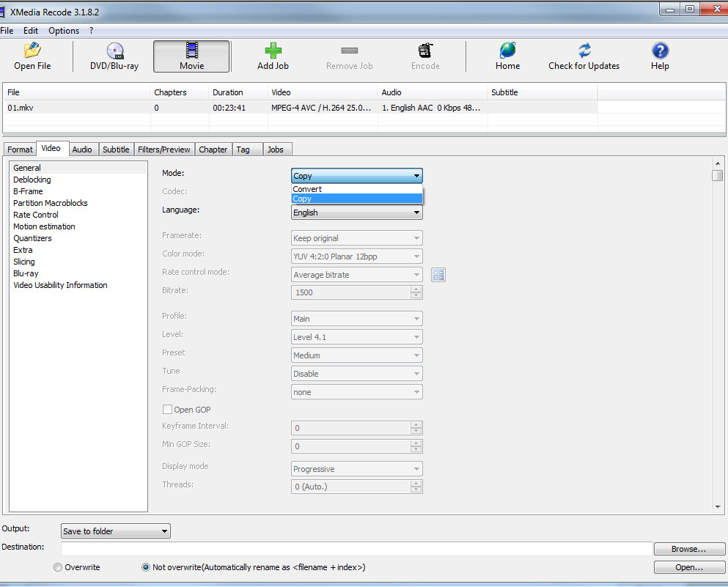Click the Threads spinner arrows
This screenshot has height=587, width=728.
[416, 487]
